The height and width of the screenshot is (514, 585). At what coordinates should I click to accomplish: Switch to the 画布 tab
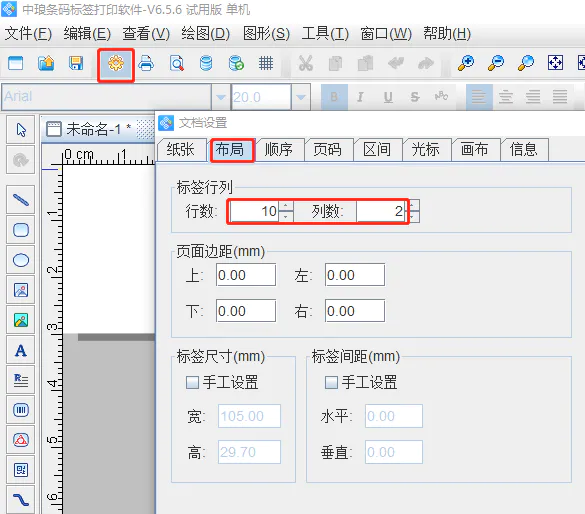click(475, 150)
